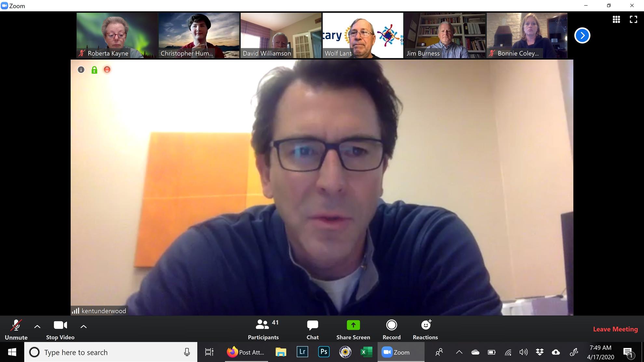Click the green encryption lock icon
Image resolution: width=644 pixels, height=362 pixels.
[94, 70]
